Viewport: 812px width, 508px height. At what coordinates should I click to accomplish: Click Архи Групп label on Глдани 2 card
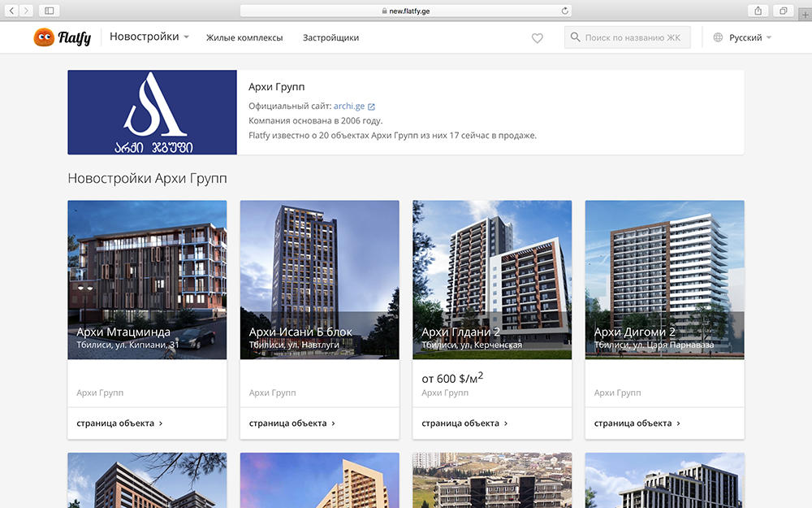tap(445, 393)
